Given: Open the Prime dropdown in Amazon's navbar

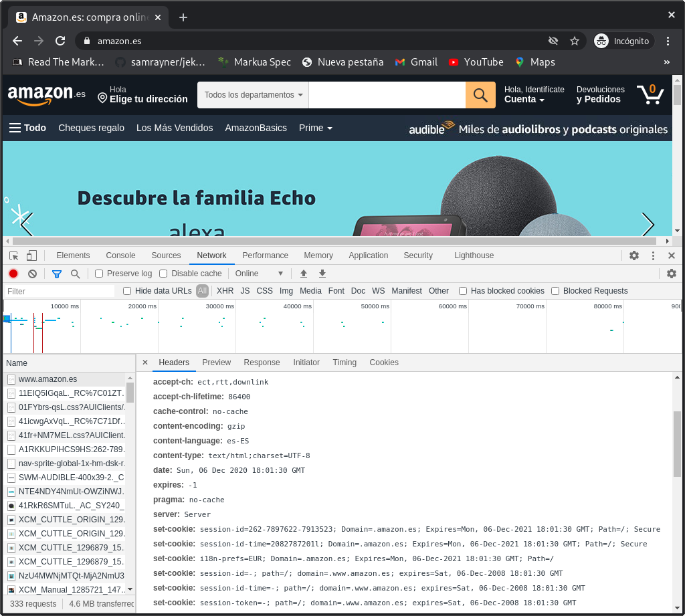Looking at the screenshot, I should tap(315, 128).
